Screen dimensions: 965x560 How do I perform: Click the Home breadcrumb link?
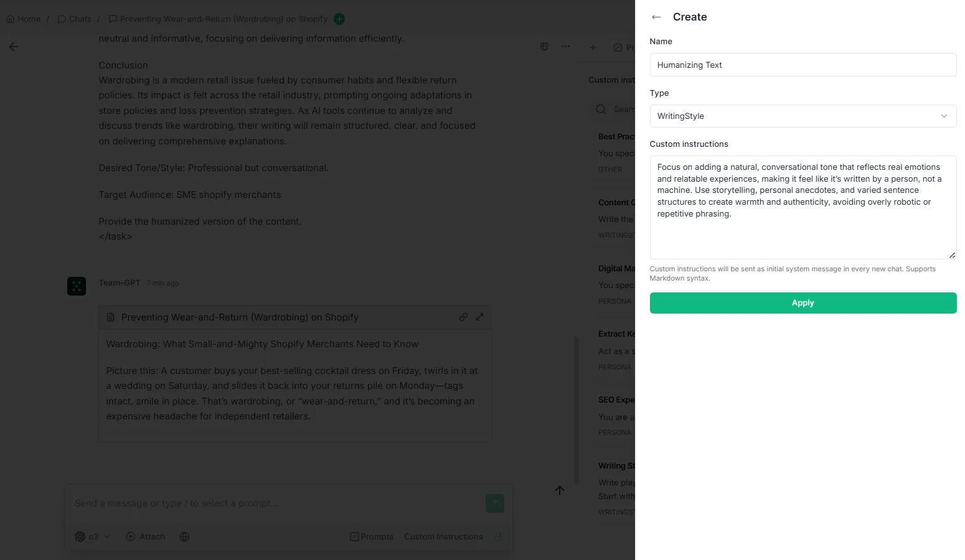click(24, 19)
